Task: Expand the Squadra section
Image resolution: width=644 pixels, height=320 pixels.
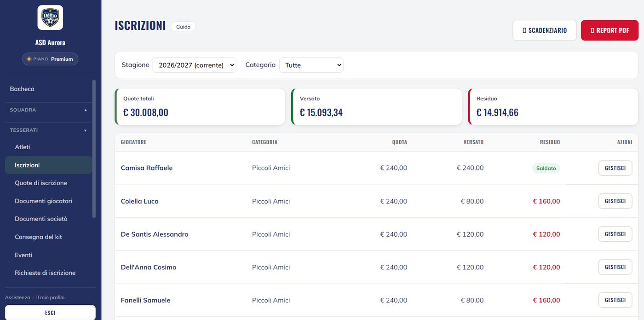Action: coord(48,110)
